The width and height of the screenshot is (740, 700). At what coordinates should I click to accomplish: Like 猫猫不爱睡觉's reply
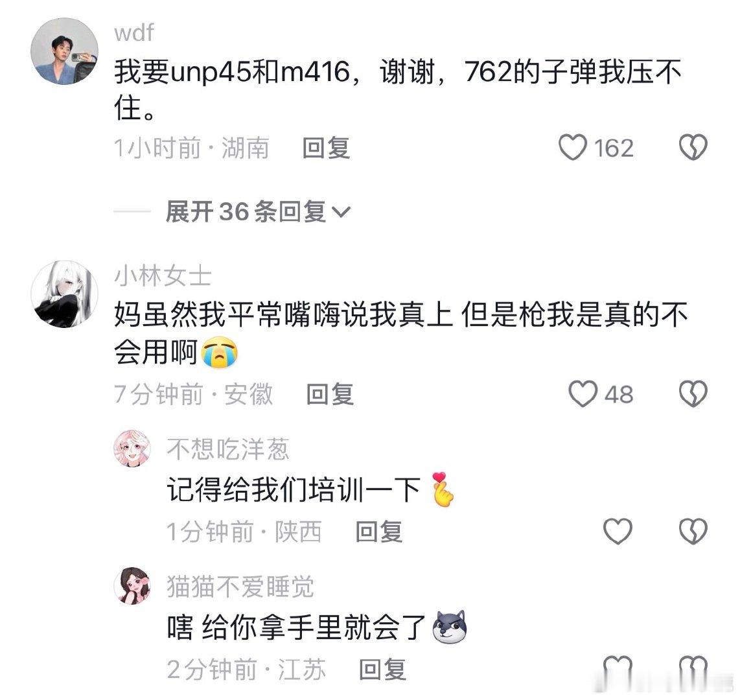[618, 666]
